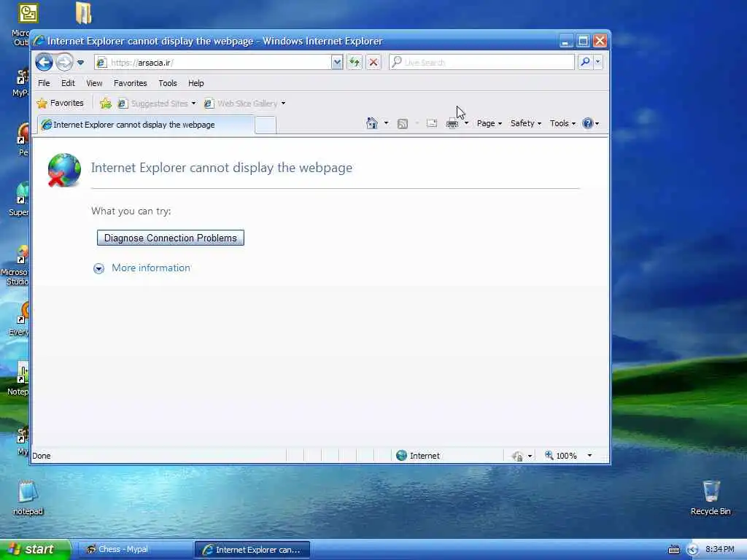Open the Page command menu
Image resolution: width=747 pixels, height=560 pixels.
489,123
